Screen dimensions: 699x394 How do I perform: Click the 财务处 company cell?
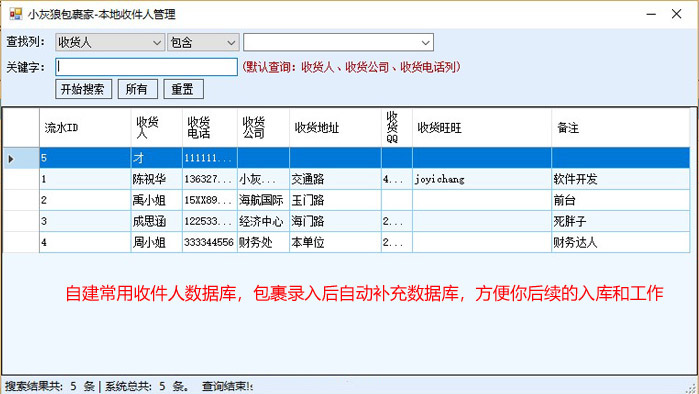[x=263, y=242]
